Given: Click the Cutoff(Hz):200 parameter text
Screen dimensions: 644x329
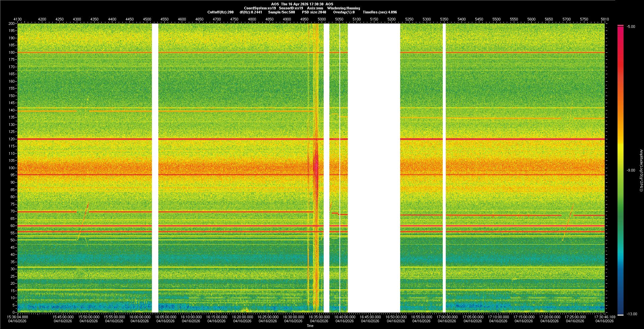Looking at the screenshot, I should click(x=220, y=12).
